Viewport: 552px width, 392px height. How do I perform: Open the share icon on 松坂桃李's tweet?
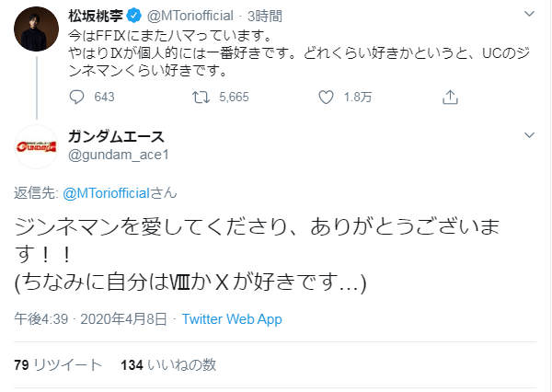450,97
